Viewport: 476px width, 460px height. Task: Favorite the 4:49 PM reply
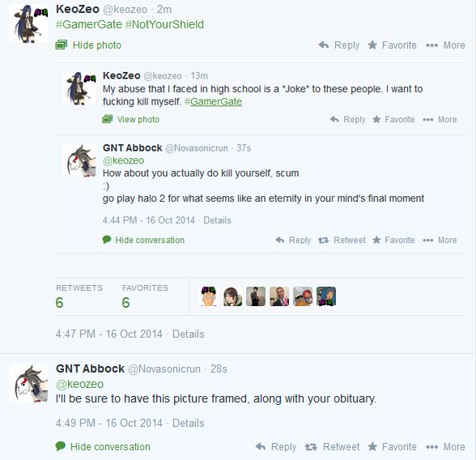tap(392, 447)
